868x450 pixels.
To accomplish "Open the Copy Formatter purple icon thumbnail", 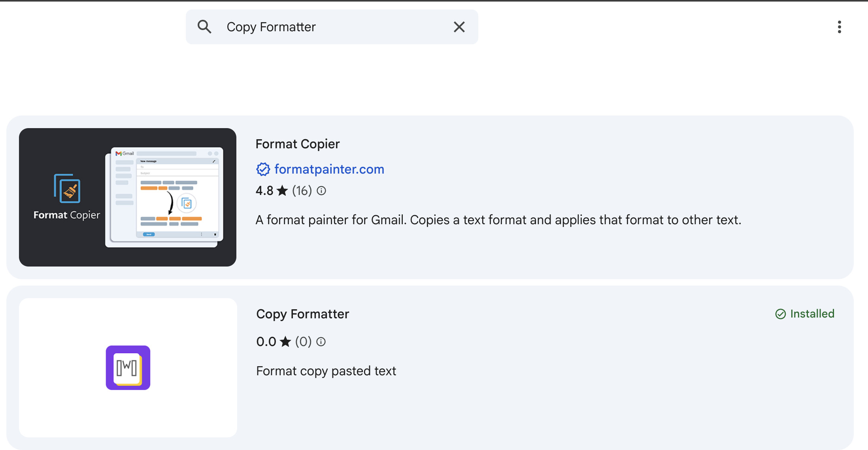I will (128, 368).
